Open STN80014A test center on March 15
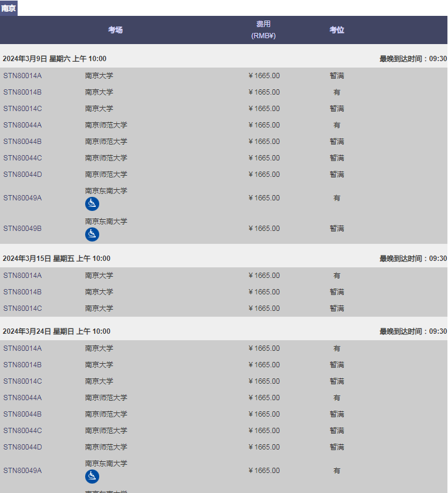Screen dimensions: 448x493 [x=22, y=276]
